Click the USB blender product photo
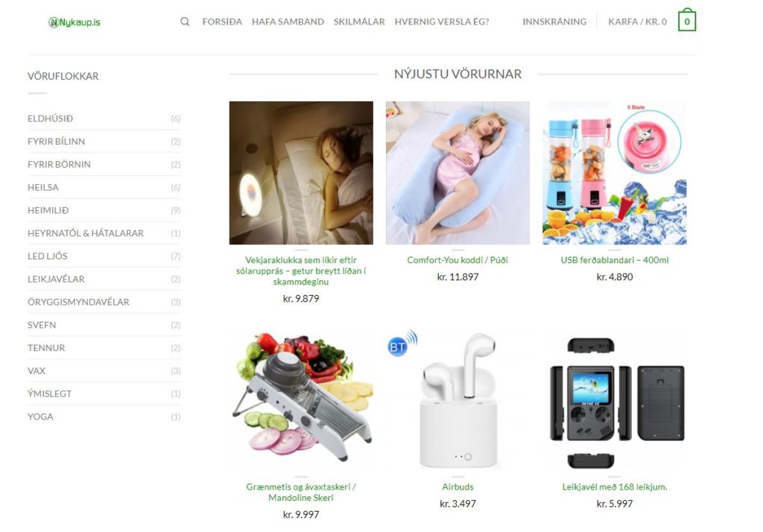 click(x=615, y=173)
